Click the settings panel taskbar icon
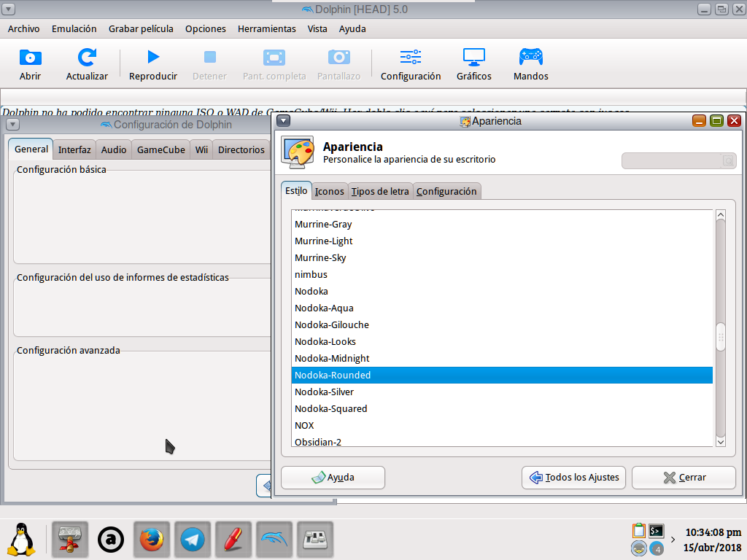Viewport: 747px width, 560px height. coord(315,540)
